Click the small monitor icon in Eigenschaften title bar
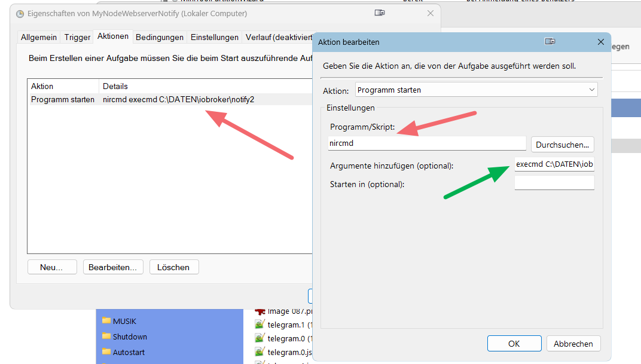The height and width of the screenshot is (364, 641). coord(380,13)
